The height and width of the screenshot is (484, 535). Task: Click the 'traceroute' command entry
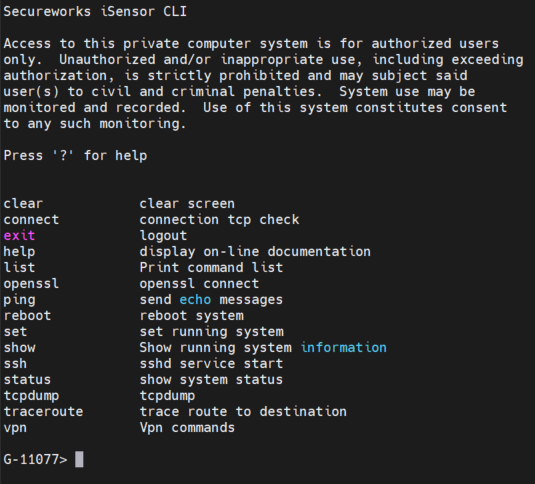click(x=43, y=412)
